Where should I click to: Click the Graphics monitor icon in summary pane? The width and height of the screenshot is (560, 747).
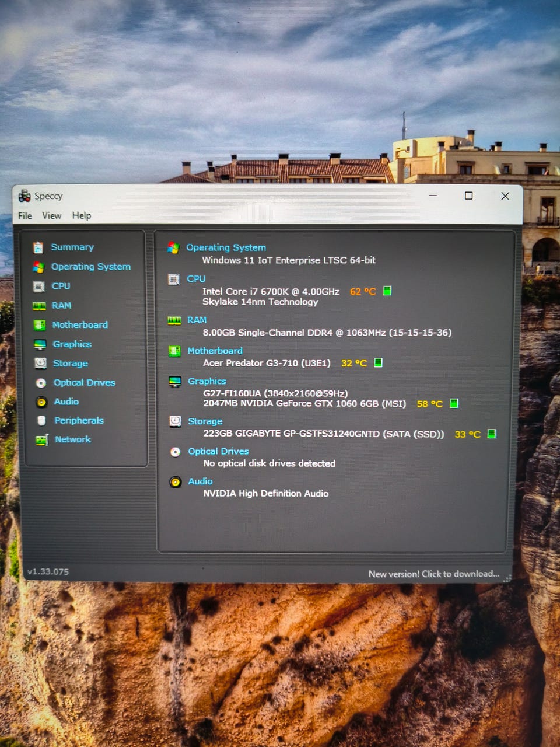tap(175, 382)
